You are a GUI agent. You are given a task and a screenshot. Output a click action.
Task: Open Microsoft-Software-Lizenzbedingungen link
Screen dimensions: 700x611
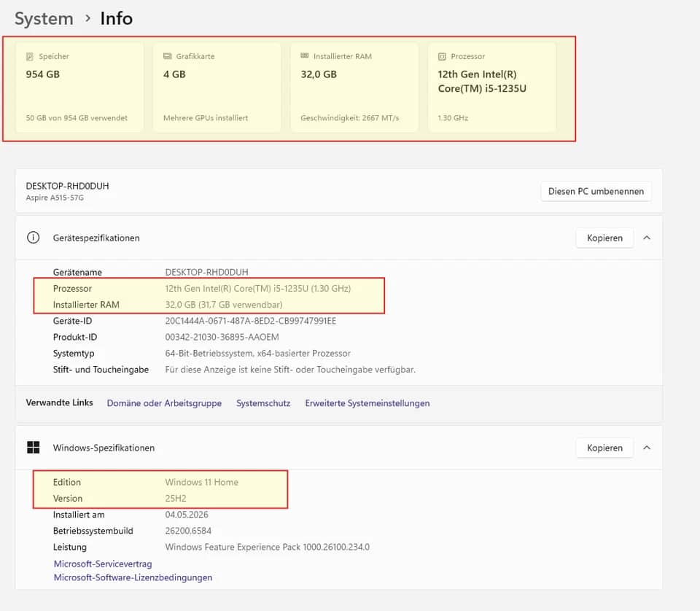[x=133, y=577]
